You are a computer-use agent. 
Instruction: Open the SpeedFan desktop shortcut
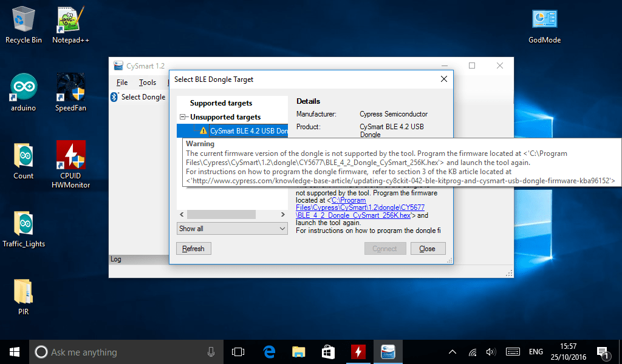70,92
